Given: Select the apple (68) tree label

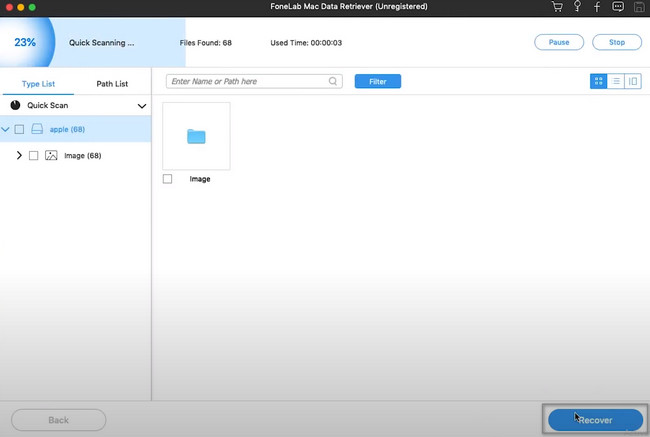Looking at the screenshot, I should point(67,129).
